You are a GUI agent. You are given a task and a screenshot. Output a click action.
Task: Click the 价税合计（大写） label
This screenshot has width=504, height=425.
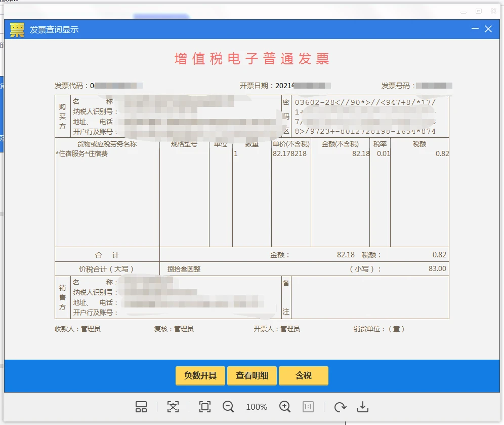(x=106, y=269)
